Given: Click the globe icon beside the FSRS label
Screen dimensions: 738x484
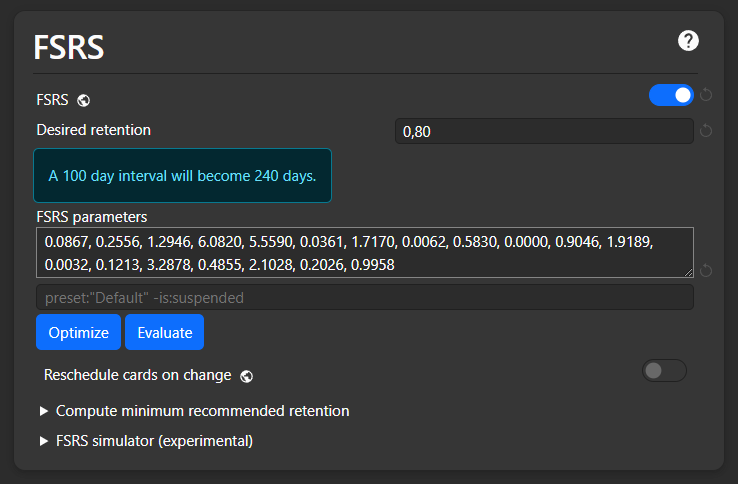Looking at the screenshot, I should pyautogui.click(x=85, y=100).
